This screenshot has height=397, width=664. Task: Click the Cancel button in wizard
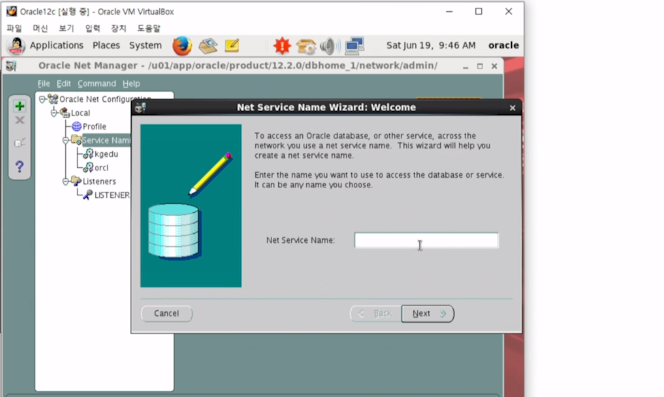tap(166, 314)
